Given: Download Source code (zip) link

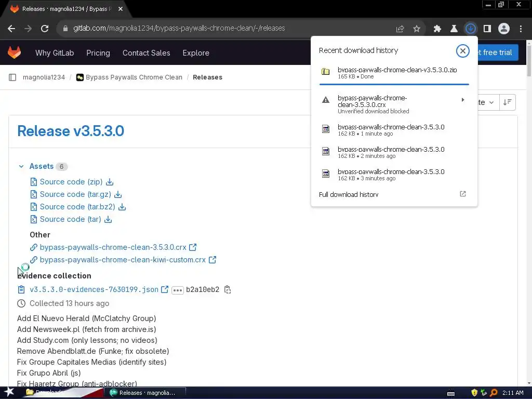Looking at the screenshot, I should pyautogui.click(x=71, y=182).
